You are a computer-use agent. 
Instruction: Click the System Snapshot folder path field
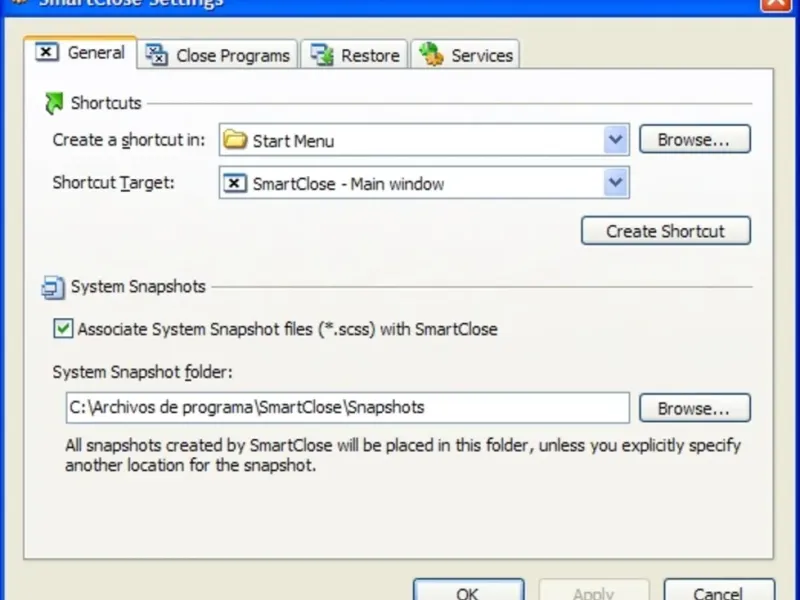coord(347,407)
